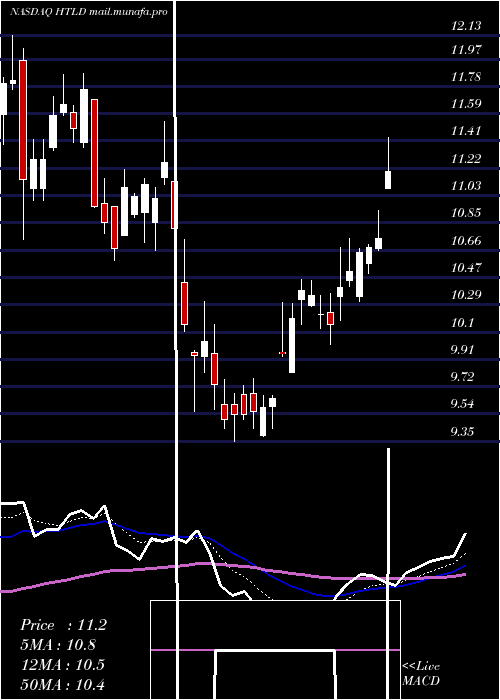Click the 9.54 price axis label
The image size is (500, 700).
(x=463, y=404)
